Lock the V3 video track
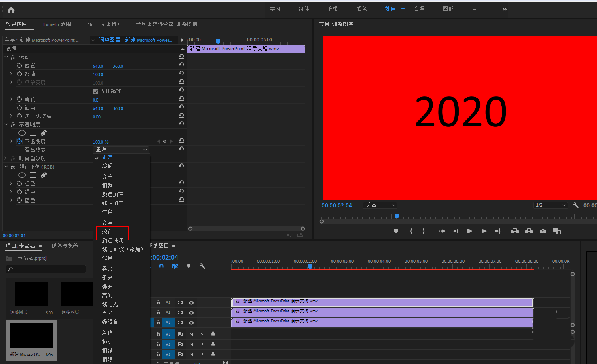597x364 pixels. pos(158,303)
